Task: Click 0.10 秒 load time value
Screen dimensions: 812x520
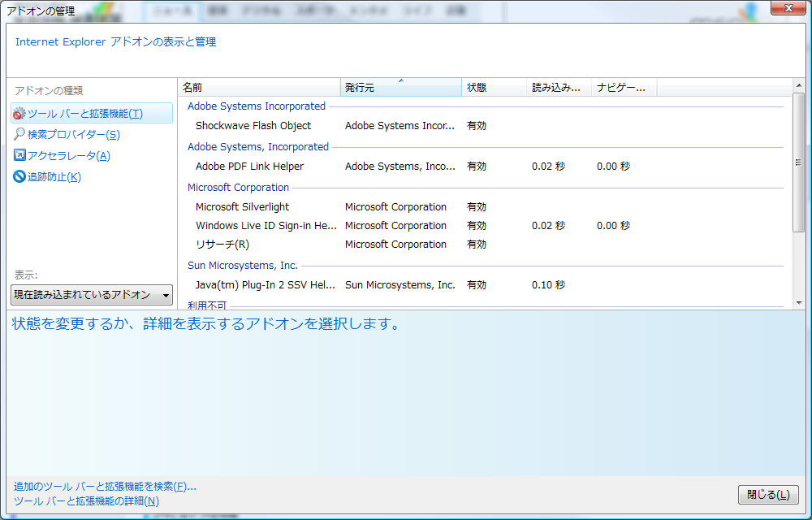Action: tap(548, 285)
